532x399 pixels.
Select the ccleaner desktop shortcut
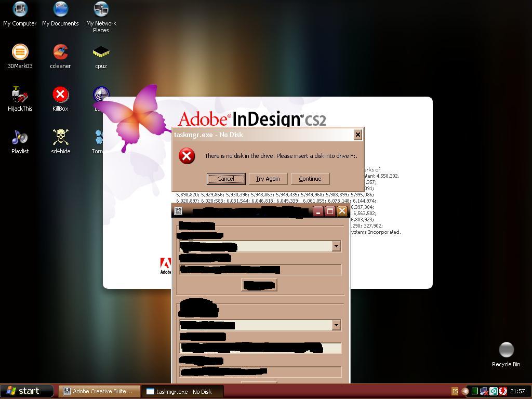60,56
